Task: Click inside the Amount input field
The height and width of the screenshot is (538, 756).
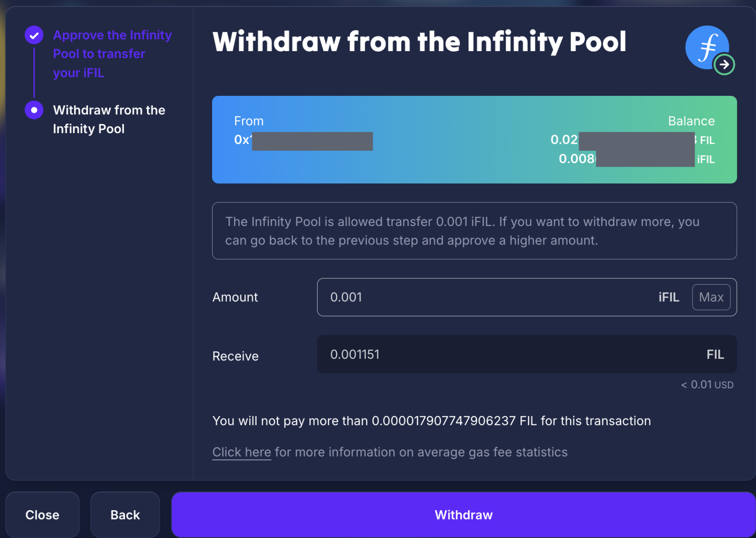Action: point(450,297)
